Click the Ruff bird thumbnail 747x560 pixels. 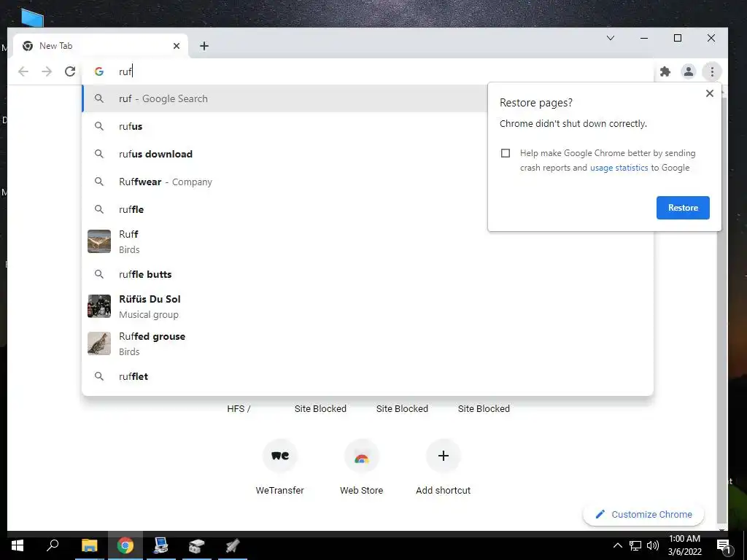pyautogui.click(x=99, y=241)
